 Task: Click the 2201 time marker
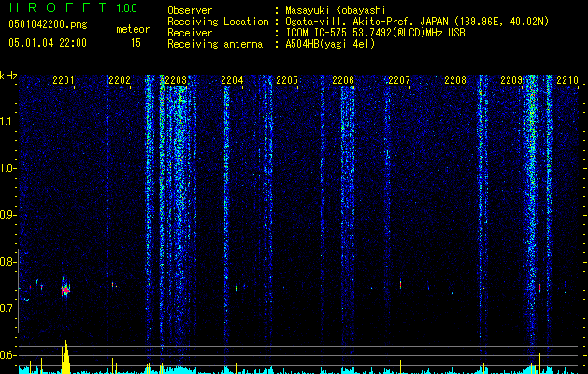click(x=64, y=79)
